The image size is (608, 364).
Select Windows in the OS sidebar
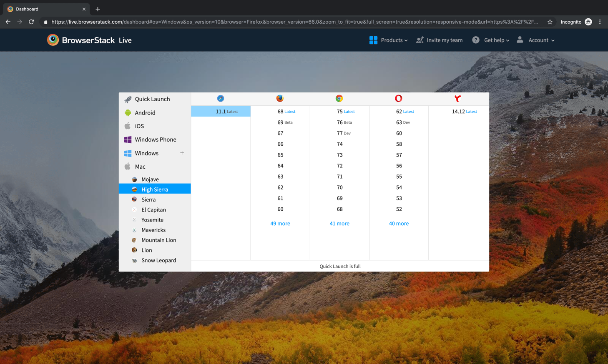(155, 153)
